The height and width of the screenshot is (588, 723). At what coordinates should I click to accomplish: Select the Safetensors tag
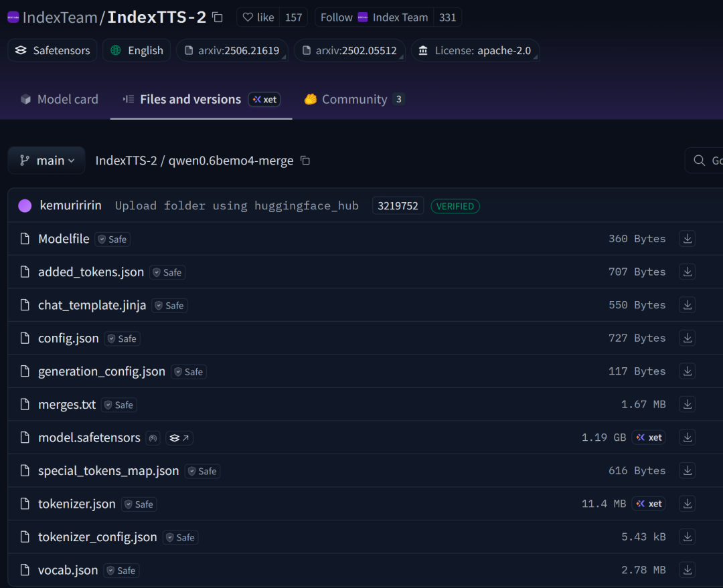pos(53,51)
